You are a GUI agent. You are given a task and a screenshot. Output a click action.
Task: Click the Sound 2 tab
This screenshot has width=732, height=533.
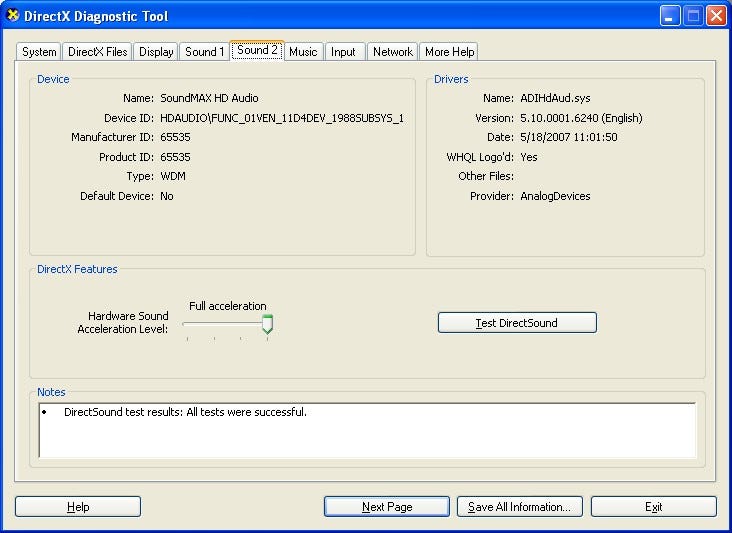tap(257, 50)
